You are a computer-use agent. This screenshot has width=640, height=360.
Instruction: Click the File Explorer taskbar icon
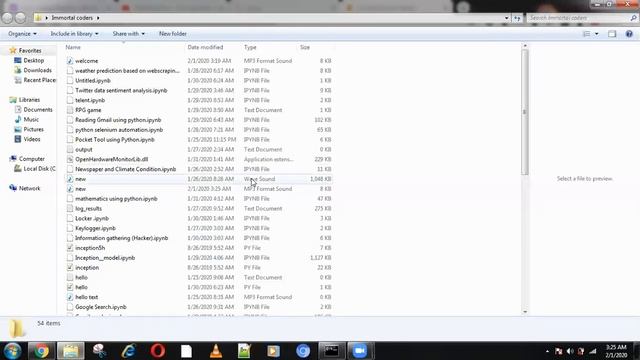[x=71, y=351]
